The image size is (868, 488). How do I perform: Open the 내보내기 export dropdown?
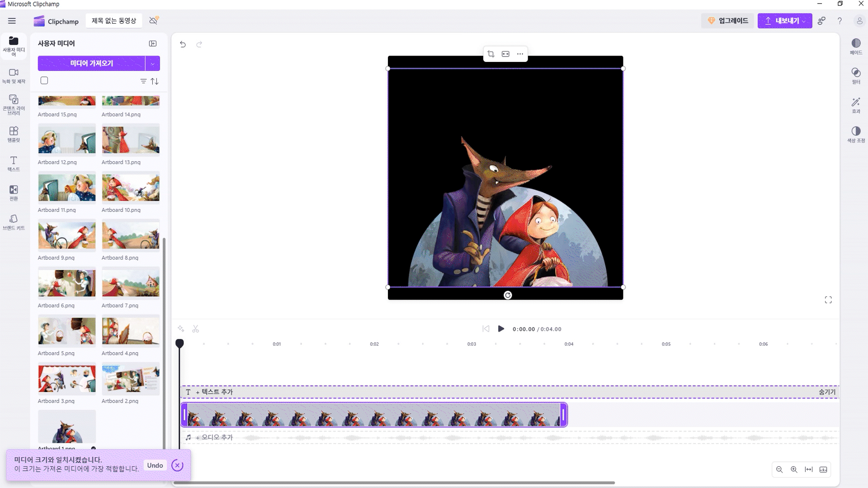785,21
